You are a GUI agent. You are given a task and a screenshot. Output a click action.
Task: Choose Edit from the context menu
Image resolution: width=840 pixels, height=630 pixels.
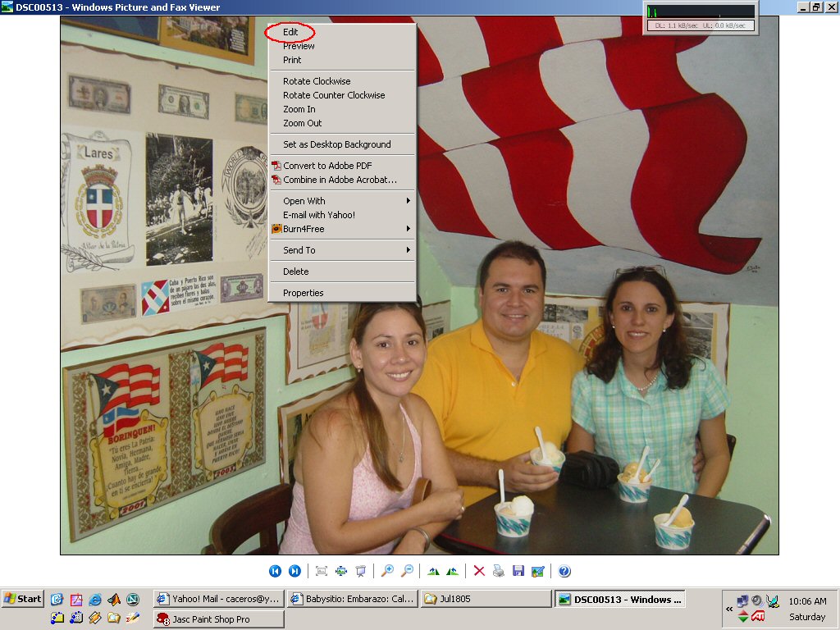coord(290,32)
